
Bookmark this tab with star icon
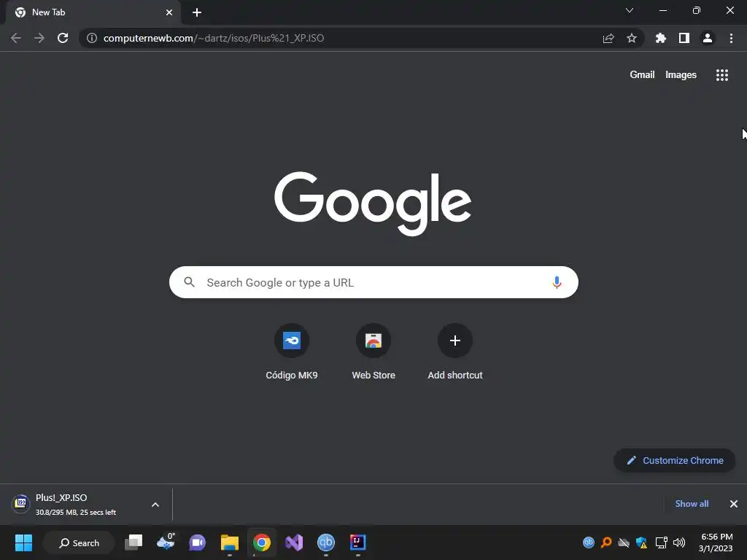632,38
